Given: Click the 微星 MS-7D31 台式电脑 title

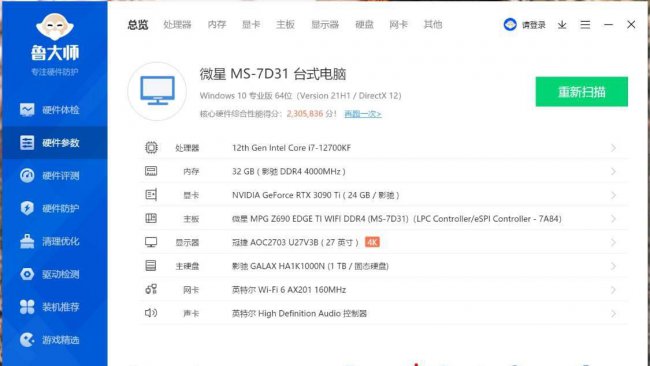Looking at the screenshot, I should (273, 74).
